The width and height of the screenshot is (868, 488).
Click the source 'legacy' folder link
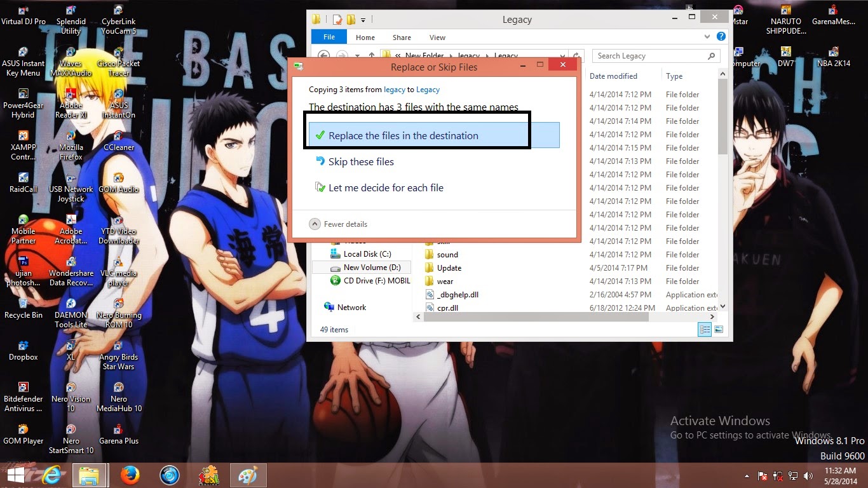(395, 90)
